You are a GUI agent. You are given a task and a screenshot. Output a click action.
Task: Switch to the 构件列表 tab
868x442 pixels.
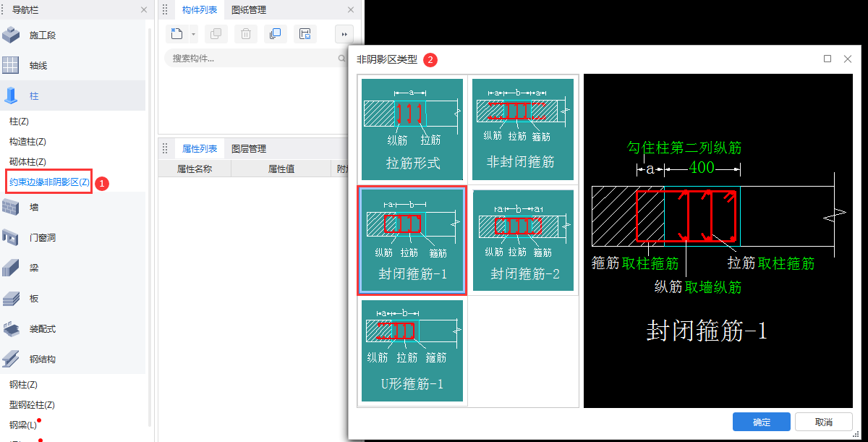[200, 10]
